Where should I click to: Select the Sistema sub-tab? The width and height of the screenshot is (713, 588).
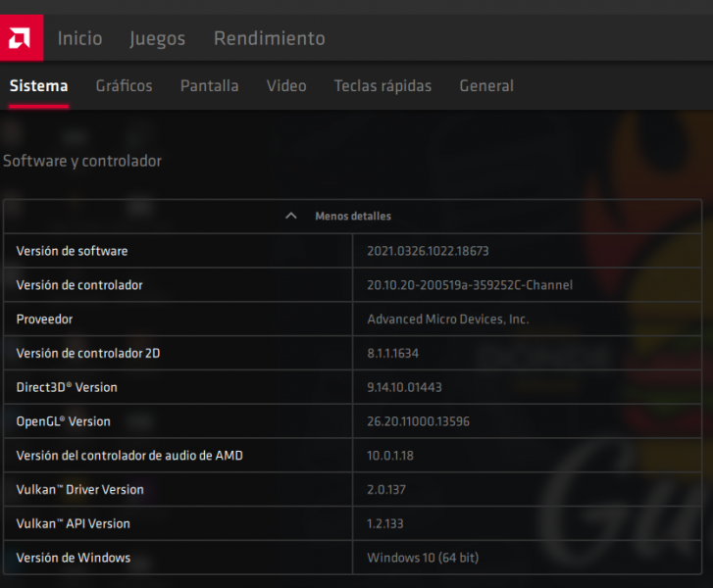click(x=38, y=86)
